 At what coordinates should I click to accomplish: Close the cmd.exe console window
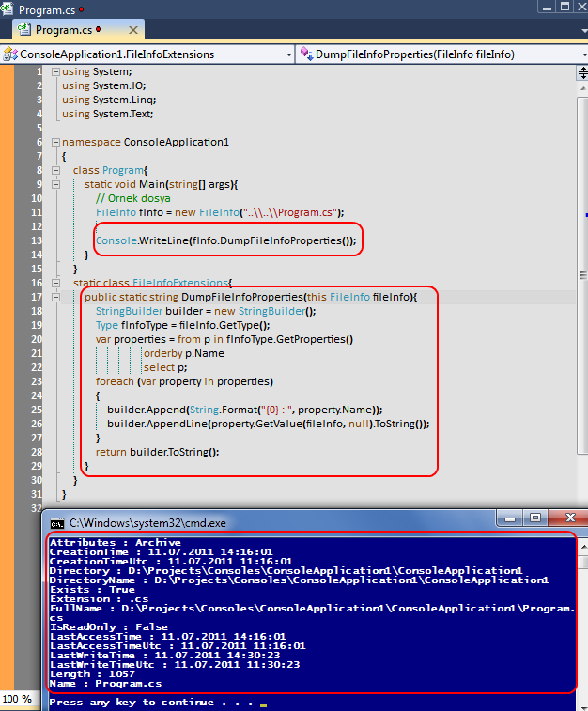pyautogui.click(x=568, y=518)
